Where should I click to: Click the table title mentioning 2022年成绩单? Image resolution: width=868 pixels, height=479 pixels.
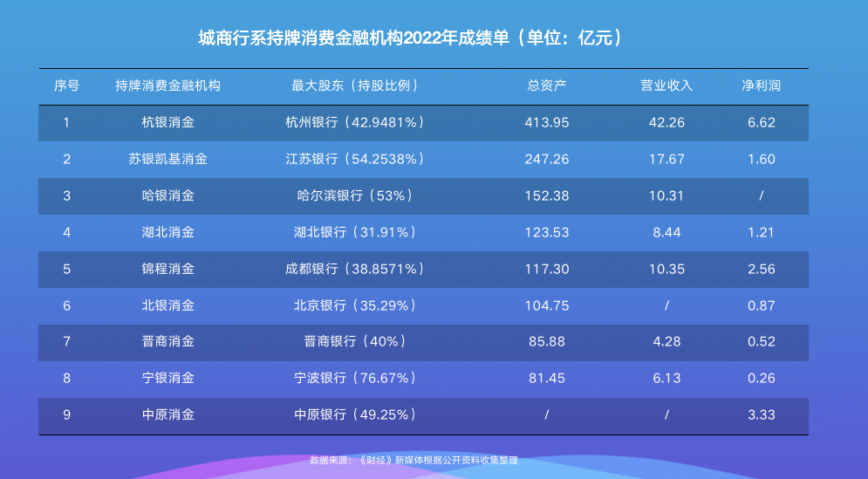pyautogui.click(x=411, y=38)
